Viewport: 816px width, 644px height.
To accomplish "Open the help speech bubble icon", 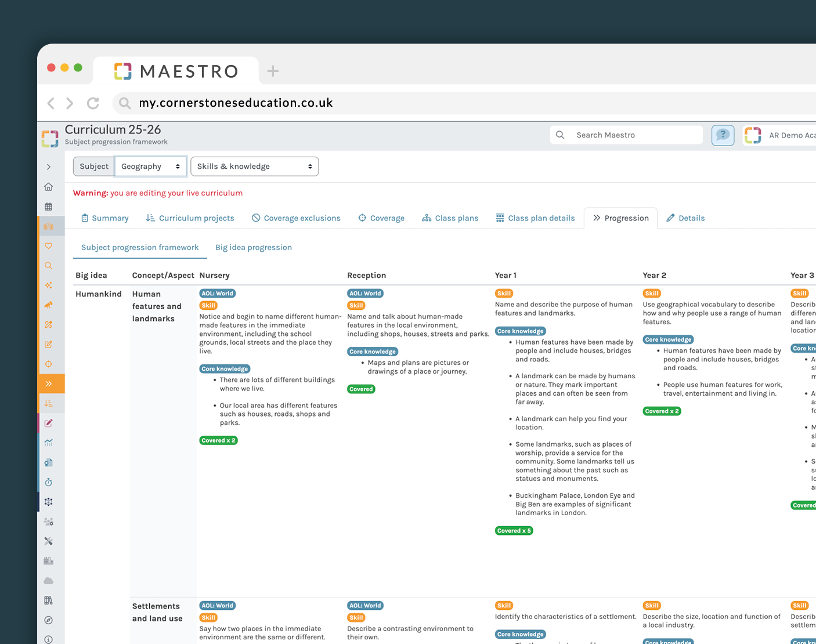I will (x=723, y=135).
